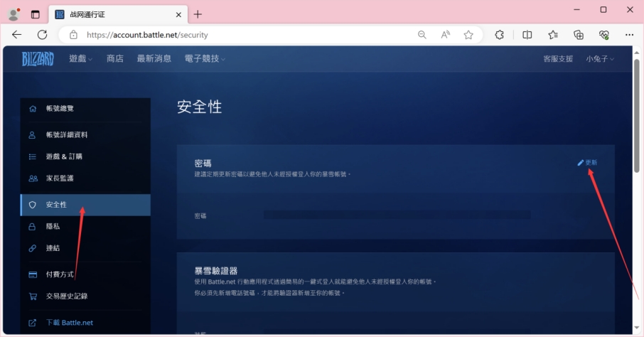Close the 战网通行证 tab
Viewport: 644px width, 337px height.
(x=178, y=15)
